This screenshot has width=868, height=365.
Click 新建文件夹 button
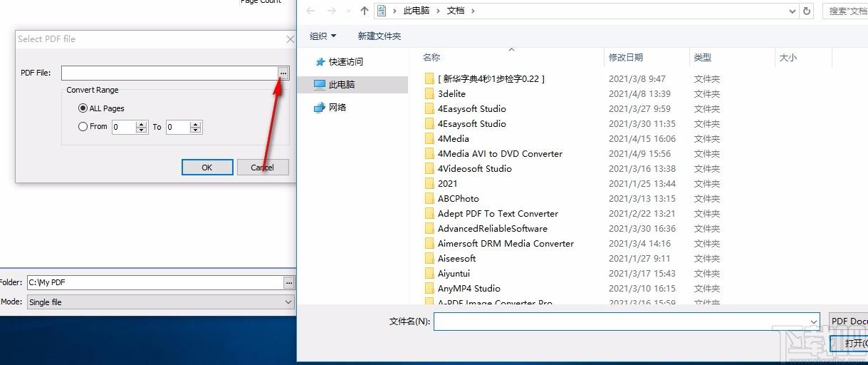(380, 36)
